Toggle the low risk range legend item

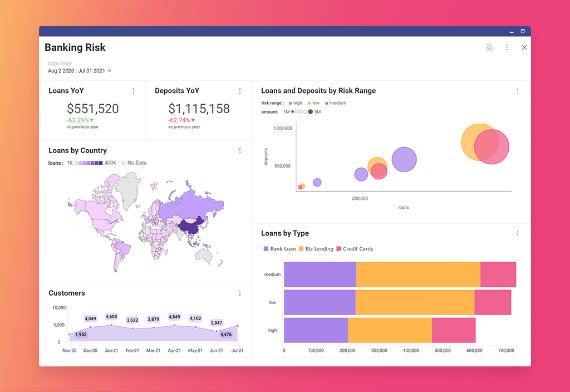pos(314,103)
